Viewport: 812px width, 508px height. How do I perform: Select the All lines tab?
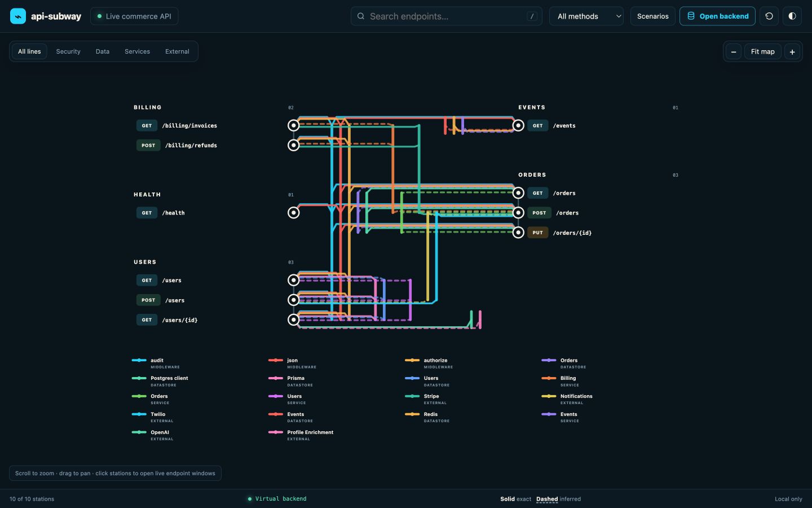[x=29, y=51]
